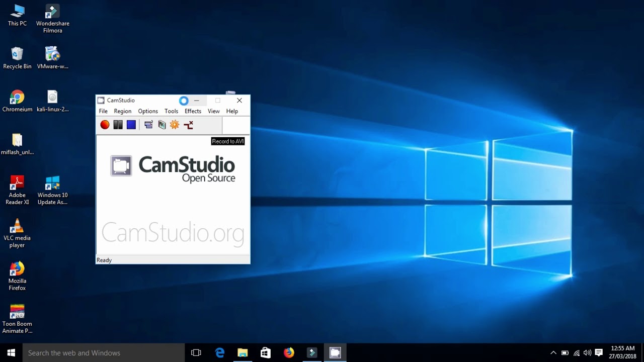Open the Windows Start menu
Screen dimensions: 644x362
11,353
